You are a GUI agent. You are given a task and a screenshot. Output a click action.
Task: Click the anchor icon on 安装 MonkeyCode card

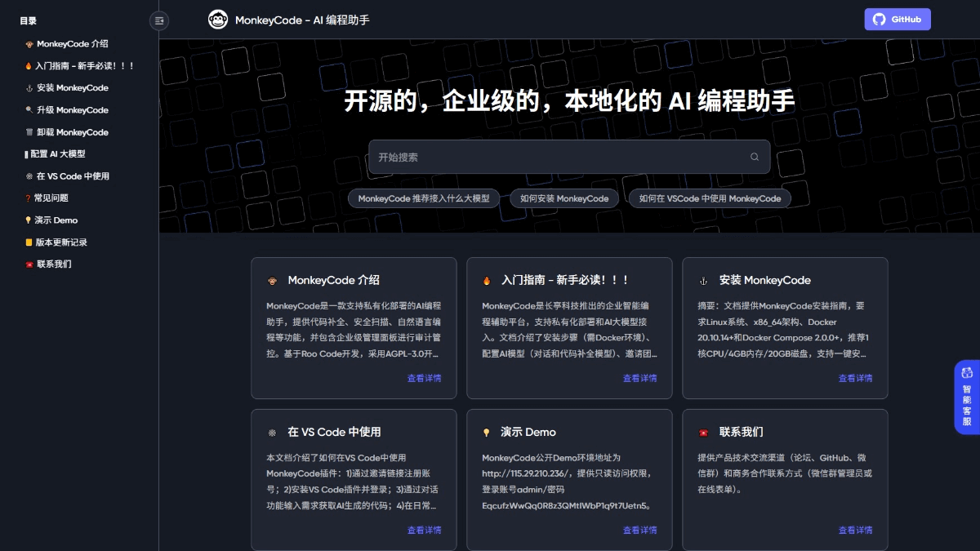pyautogui.click(x=704, y=280)
